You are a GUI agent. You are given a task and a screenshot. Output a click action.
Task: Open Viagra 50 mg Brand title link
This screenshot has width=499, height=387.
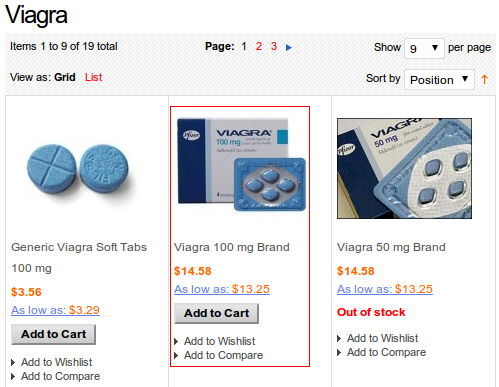pos(391,247)
